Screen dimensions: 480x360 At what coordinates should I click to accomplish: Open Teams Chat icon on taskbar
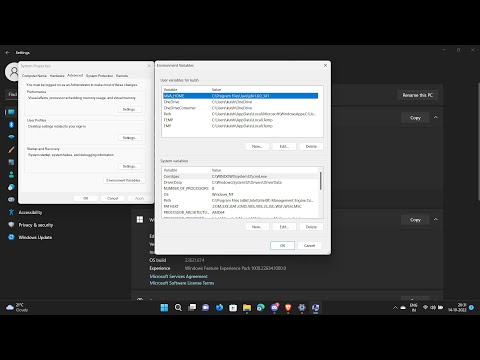click(x=206, y=307)
